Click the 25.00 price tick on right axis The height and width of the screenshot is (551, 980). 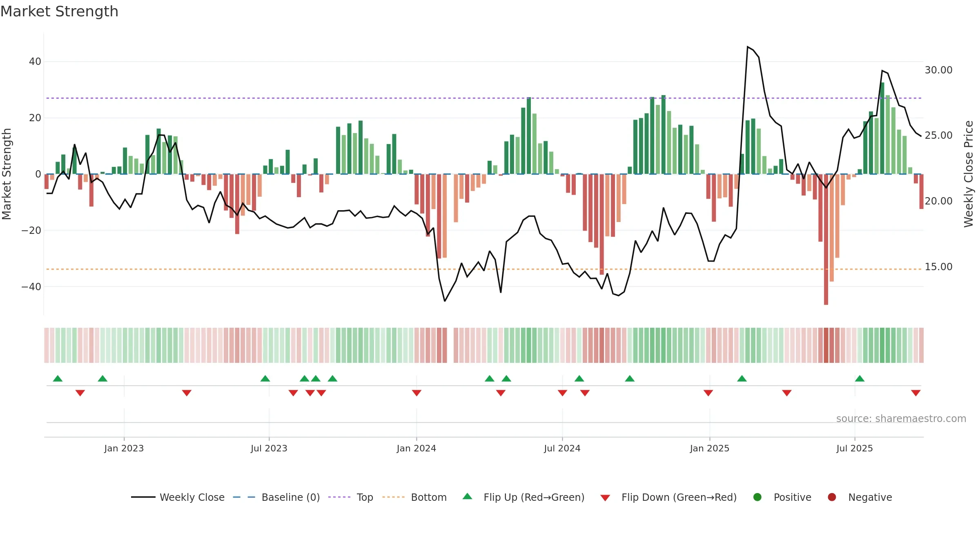click(938, 135)
